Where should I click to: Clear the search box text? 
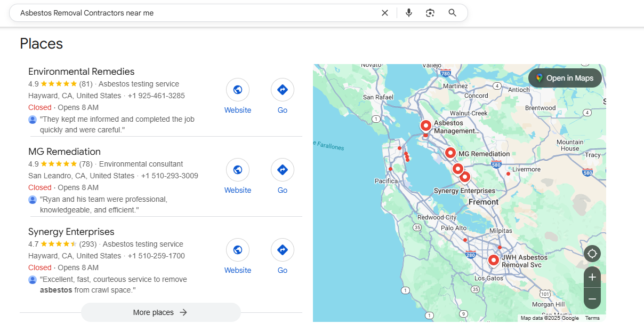click(x=384, y=13)
